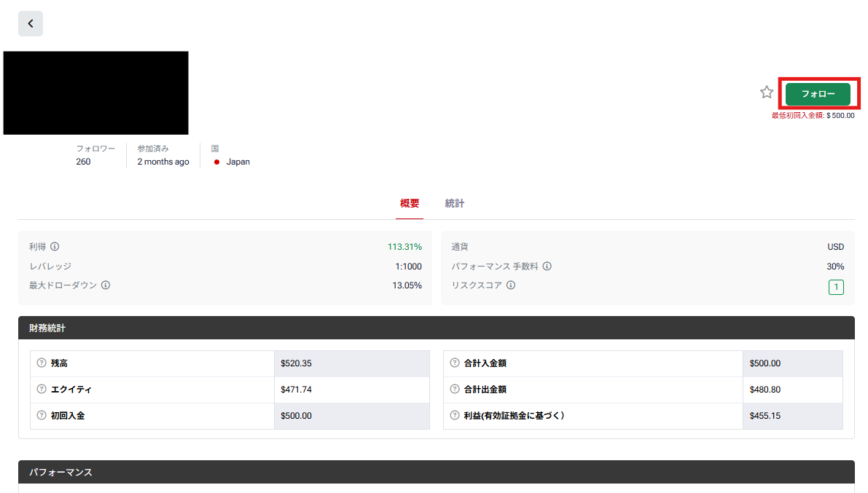Click the back arrow button
This screenshot has height=493, width=868.
tap(31, 24)
